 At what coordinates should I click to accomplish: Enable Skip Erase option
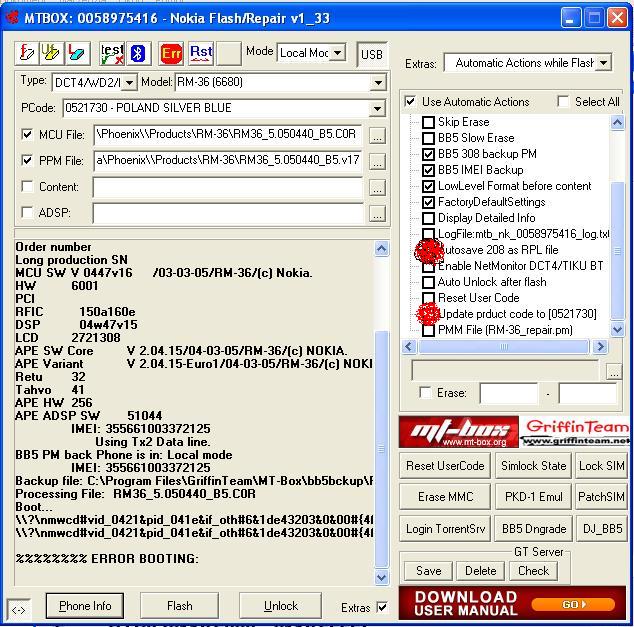point(428,122)
